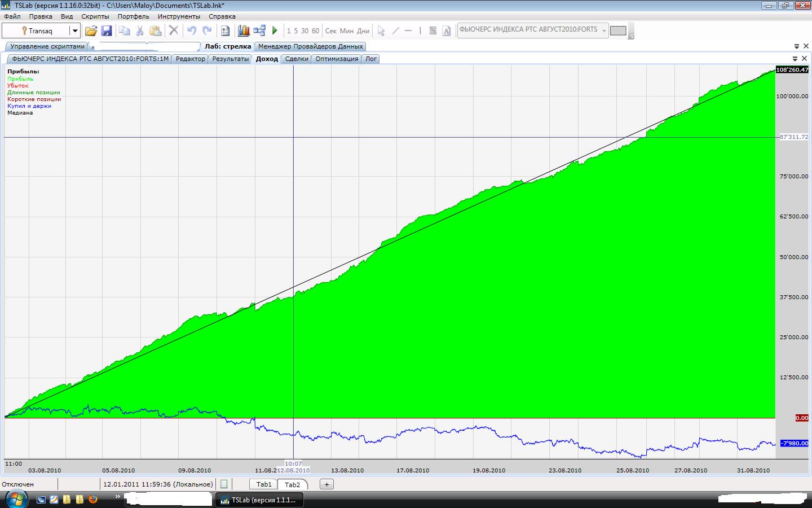The width and height of the screenshot is (812, 508).
Task: Click the gray color swatch in toolbar
Action: pos(618,30)
